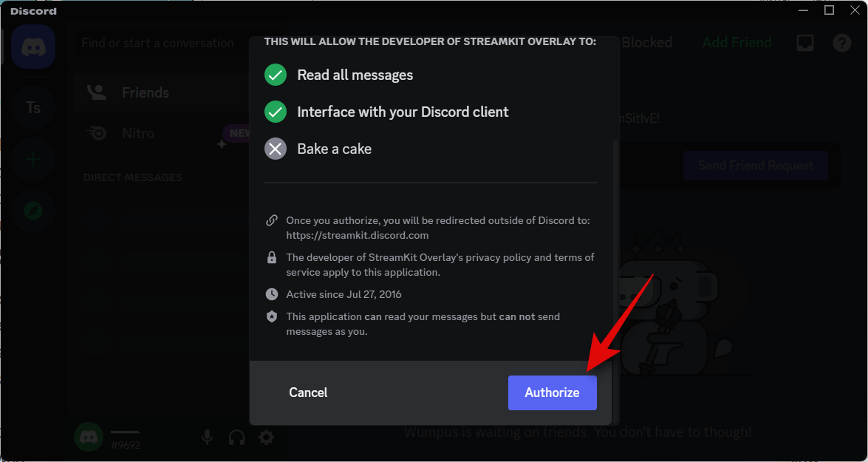Screen dimensions: 868x462
Task: Click the Read all messages green checkmark
Action: click(x=276, y=75)
